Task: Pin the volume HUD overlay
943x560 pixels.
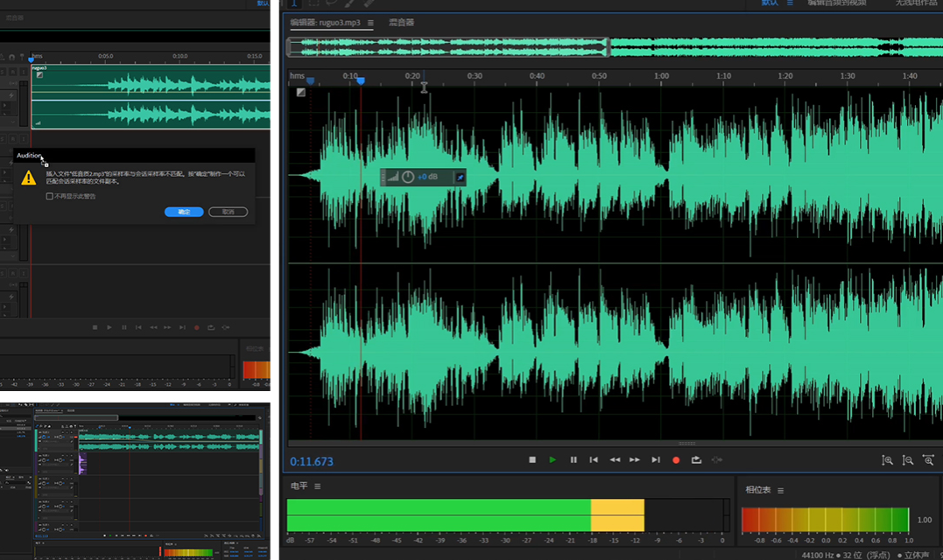Action: click(x=460, y=178)
